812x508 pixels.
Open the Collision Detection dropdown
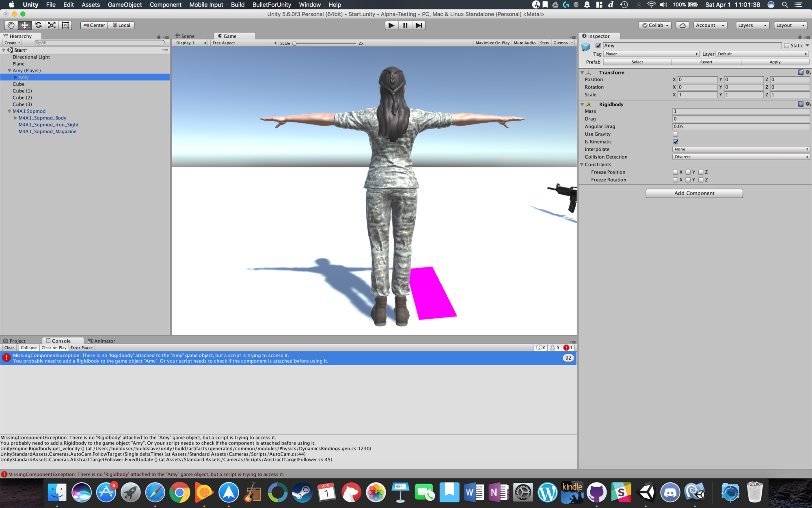pyautogui.click(x=741, y=157)
